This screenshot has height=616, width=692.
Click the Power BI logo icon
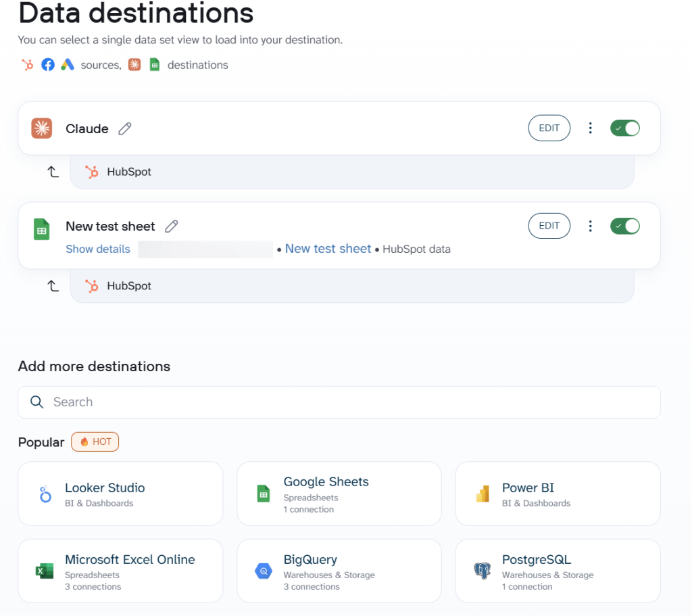point(483,494)
